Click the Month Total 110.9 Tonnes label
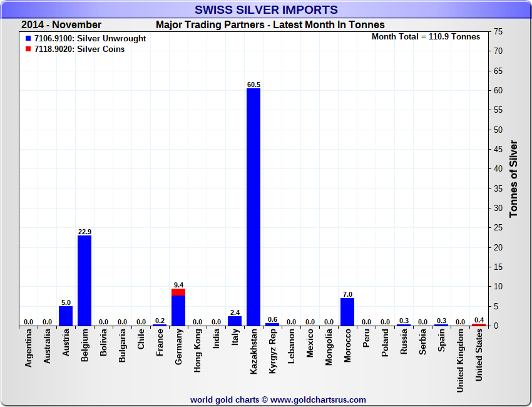This screenshot has height=407, width=532. (426, 37)
